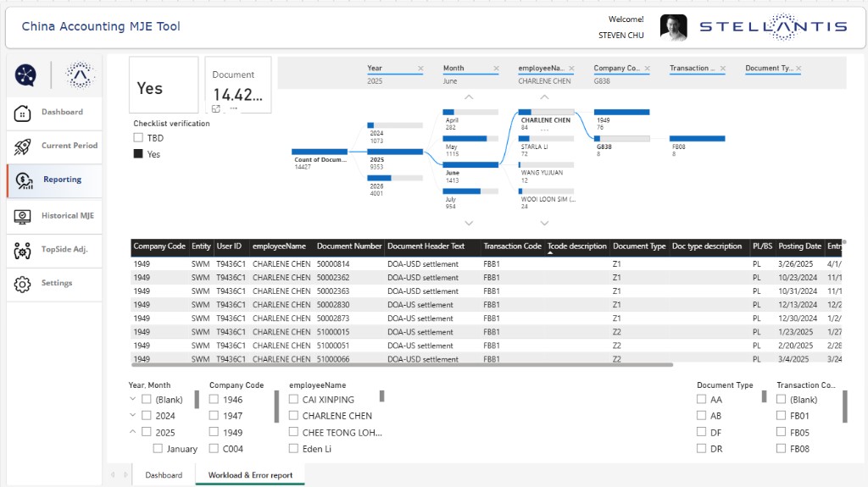
Task: Click the focus mode icon under Document card
Action: pos(216,109)
